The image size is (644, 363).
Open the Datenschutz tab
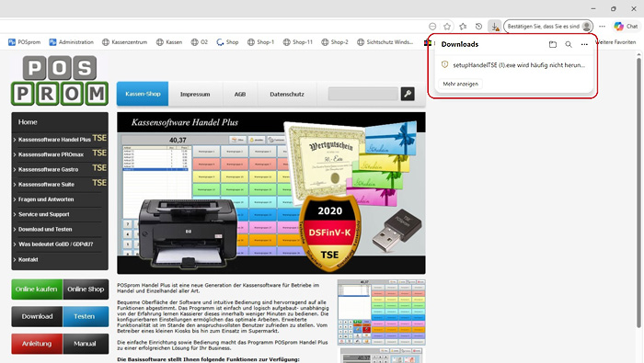point(287,94)
